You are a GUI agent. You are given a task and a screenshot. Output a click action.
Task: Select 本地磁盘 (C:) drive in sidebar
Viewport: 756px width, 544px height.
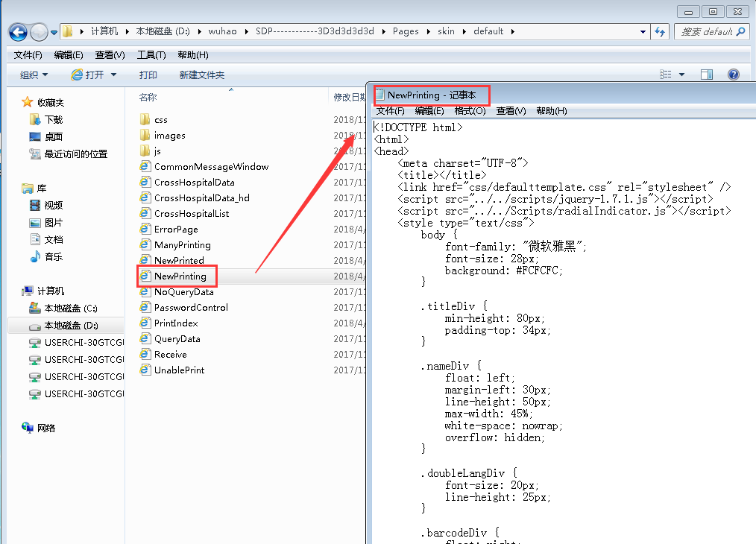pos(70,308)
